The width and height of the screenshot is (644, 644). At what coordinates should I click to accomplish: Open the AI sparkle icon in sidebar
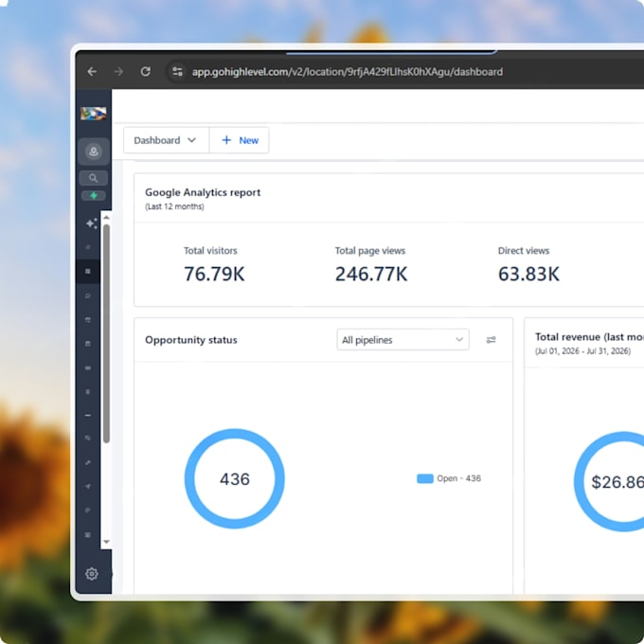coord(91,224)
